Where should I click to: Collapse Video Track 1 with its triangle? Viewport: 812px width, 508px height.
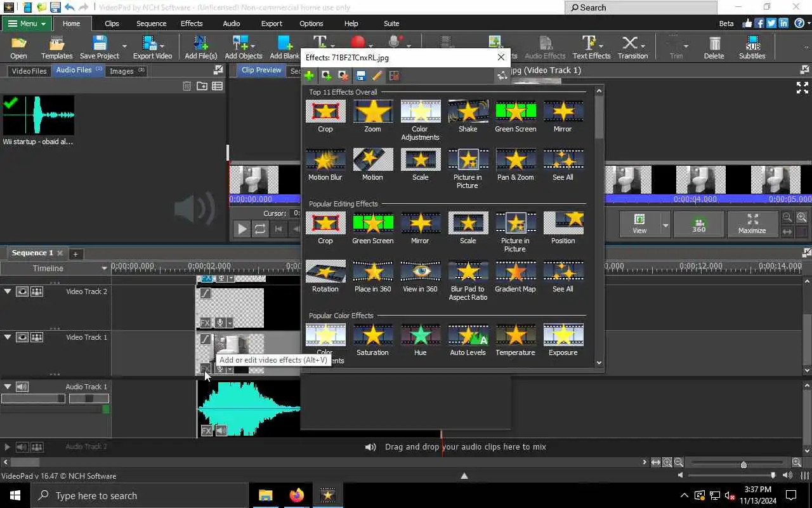[x=8, y=337]
